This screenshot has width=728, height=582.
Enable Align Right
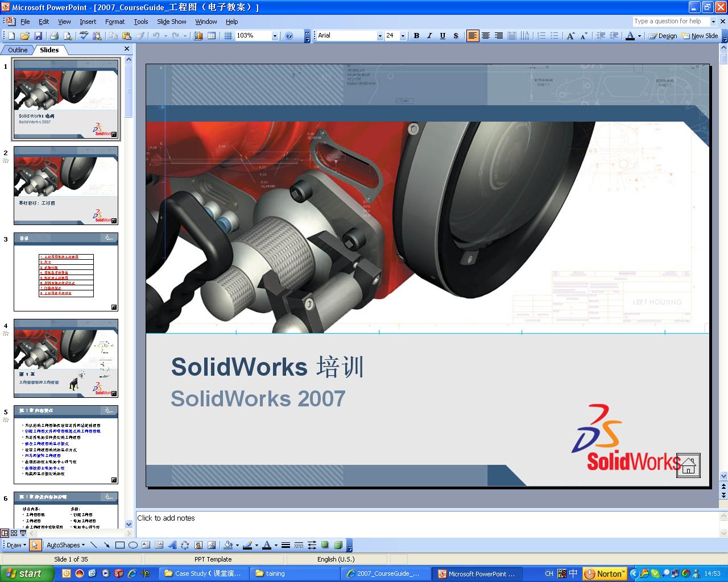pyautogui.click(x=499, y=36)
